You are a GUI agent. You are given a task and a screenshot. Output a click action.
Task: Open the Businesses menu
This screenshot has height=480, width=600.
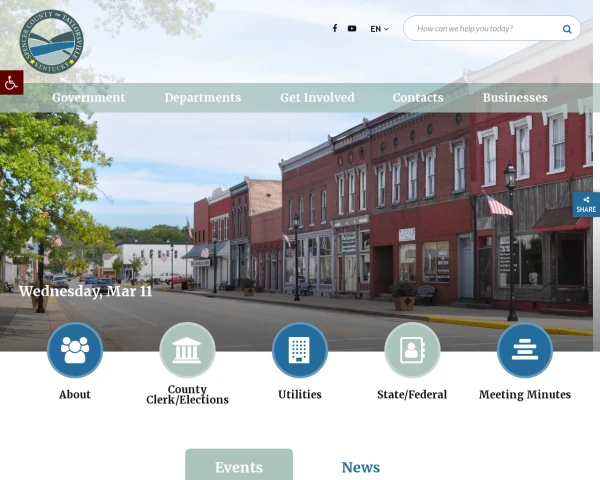pyautogui.click(x=515, y=98)
